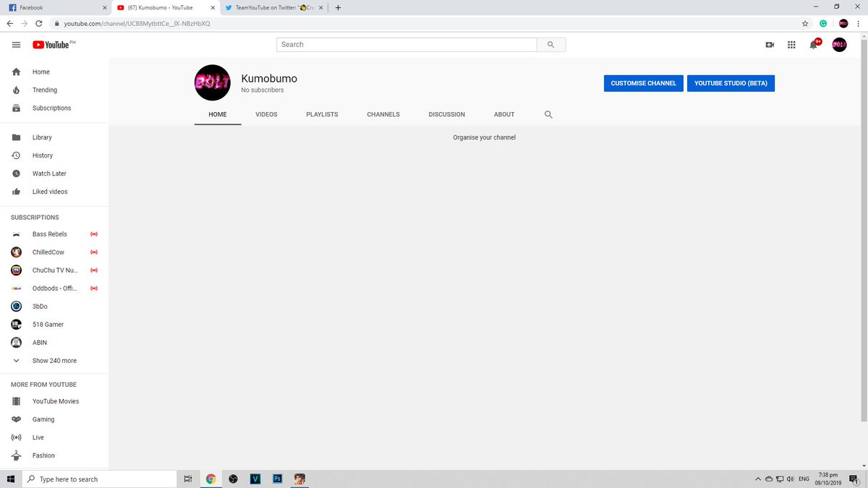Open Oddbods subscription

tap(54, 288)
